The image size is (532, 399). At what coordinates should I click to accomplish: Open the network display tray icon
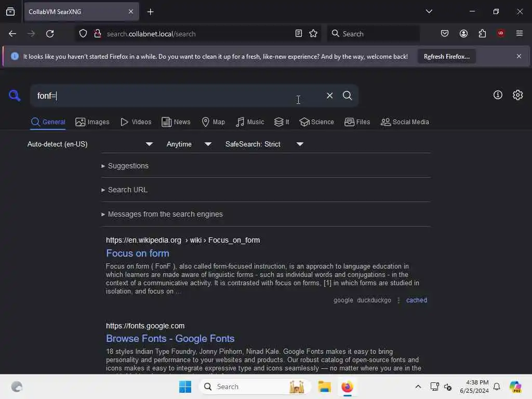[x=434, y=387]
